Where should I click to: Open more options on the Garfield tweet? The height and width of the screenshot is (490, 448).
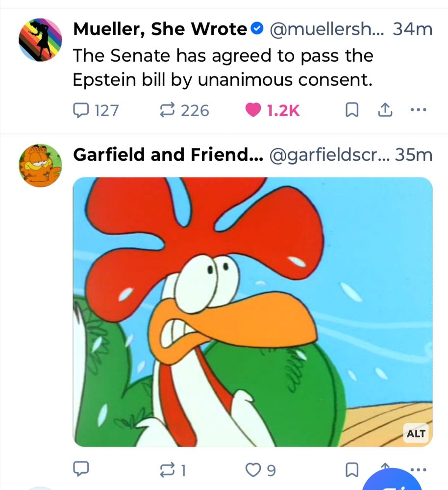pyautogui.click(x=418, y=469)
